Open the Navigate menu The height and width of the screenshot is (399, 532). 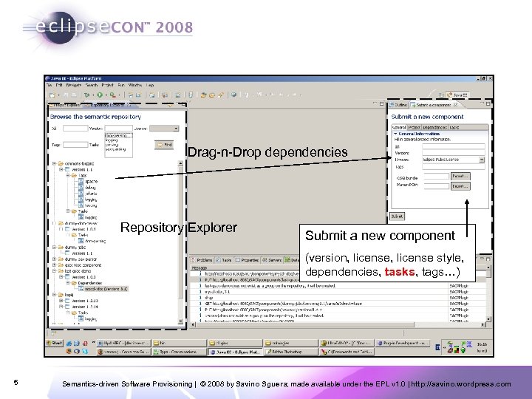coord(74,85)
